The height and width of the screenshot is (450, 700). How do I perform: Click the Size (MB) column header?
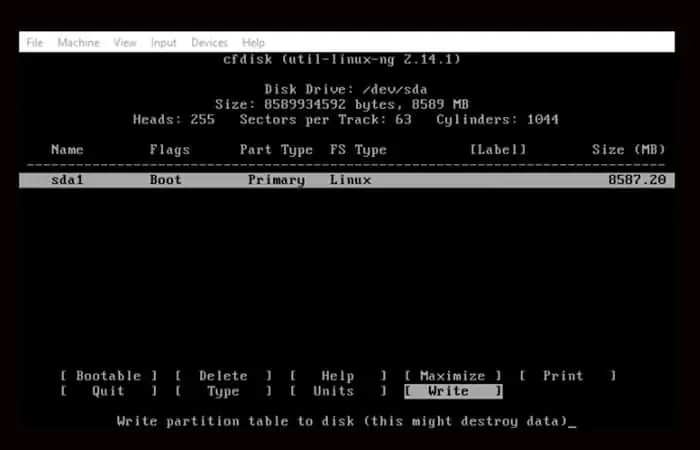point(629,150)
